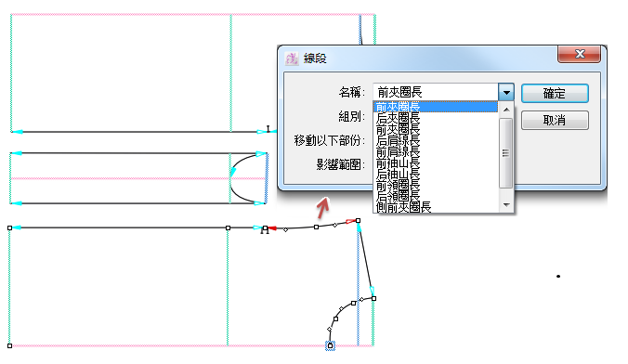Screen dimensions: 628x364
Task: Click the dropdown list scrollbar thumb
Action: pyautogui.click(x=506, y=153)
